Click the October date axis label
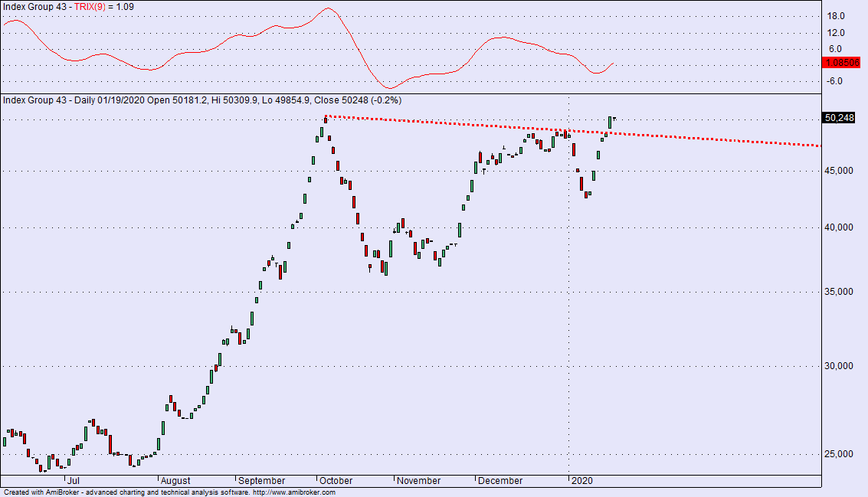 click(x=336, y=480)
